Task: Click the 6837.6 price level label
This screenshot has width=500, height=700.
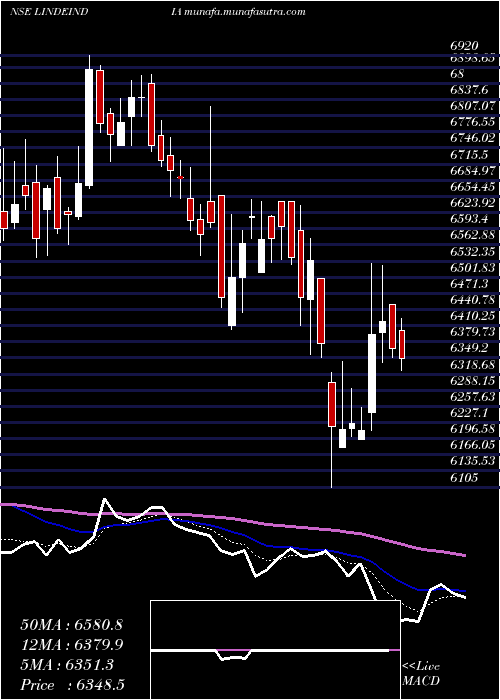Action: pyautogui.click(x=469, y=90)
